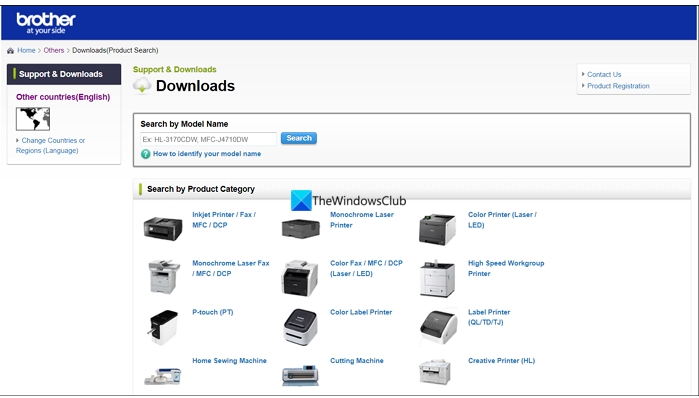Click the Other countries(English) label
This screenshot has height=398, width=699.
coord(63,97)
